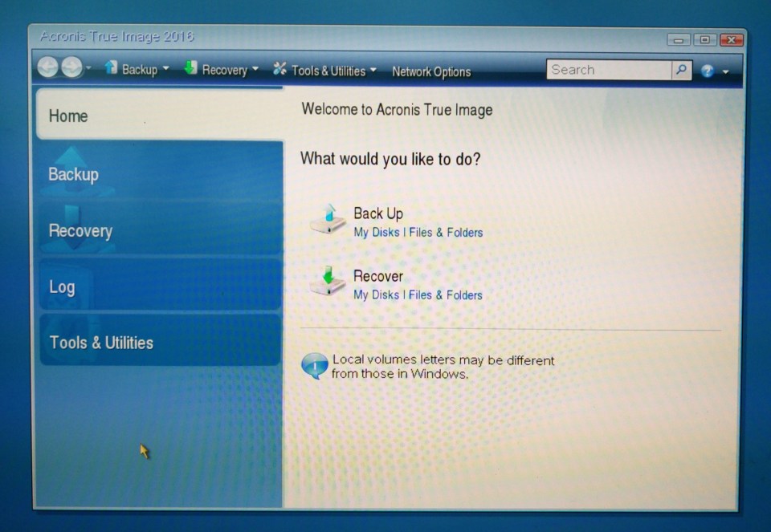This screenshot has width=771, height=532.
Task: Select the Home tab in sidebar
Action: 159,116
